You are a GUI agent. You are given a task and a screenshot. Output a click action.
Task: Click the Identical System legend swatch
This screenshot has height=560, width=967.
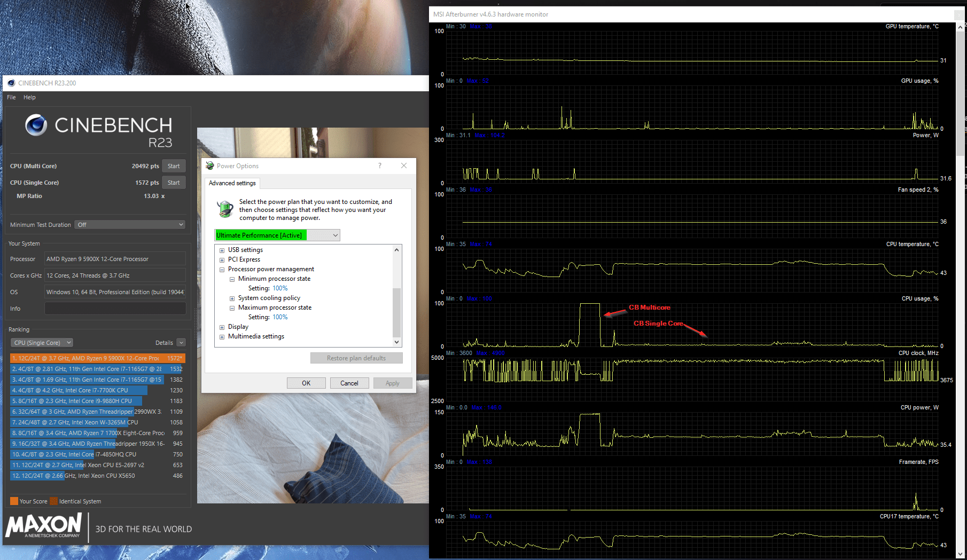[x=53, y=501]
